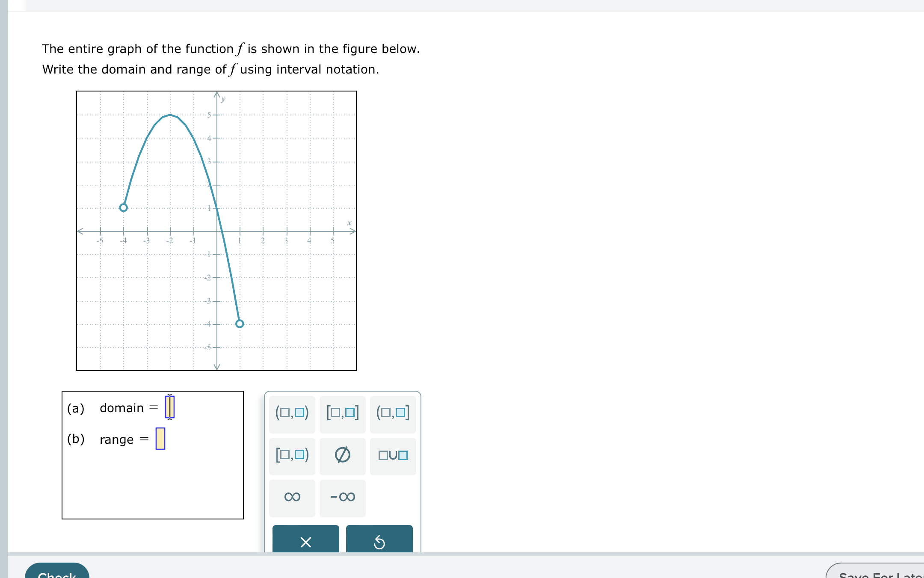Insert the union □∪□ template
Viewport: 924px width, 578px height.
(x=392, y=456)
